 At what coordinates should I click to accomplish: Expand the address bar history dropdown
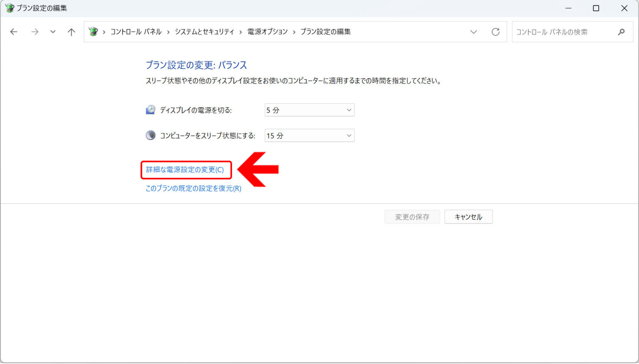(473, 32)
